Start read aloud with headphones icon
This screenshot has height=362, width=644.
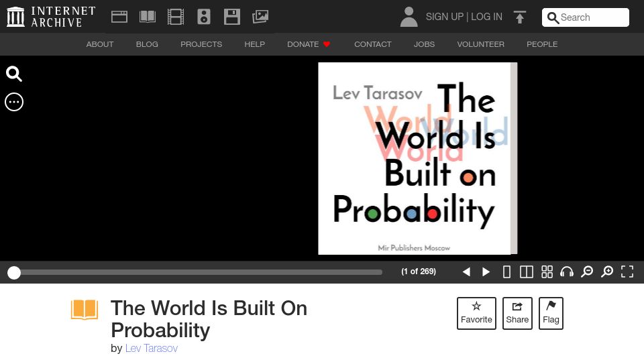coord(567,271)
